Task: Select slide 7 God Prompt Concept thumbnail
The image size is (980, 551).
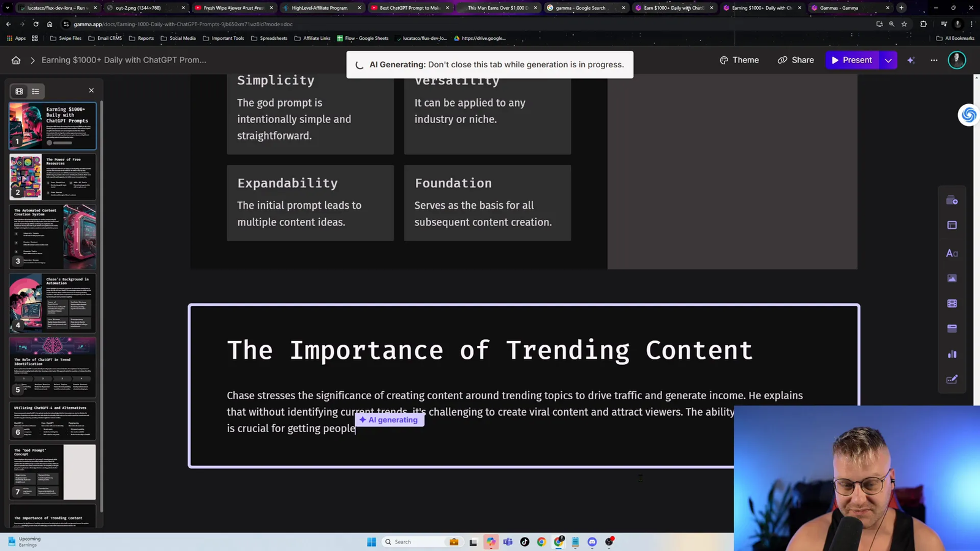Action: click(x=53, y=472)
